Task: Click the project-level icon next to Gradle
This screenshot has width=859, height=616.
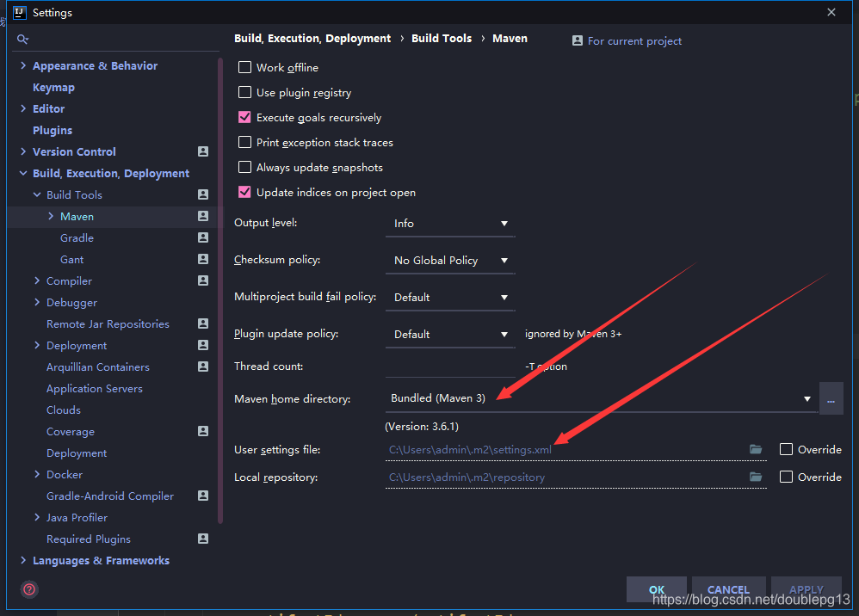Action: pos(203,237)
